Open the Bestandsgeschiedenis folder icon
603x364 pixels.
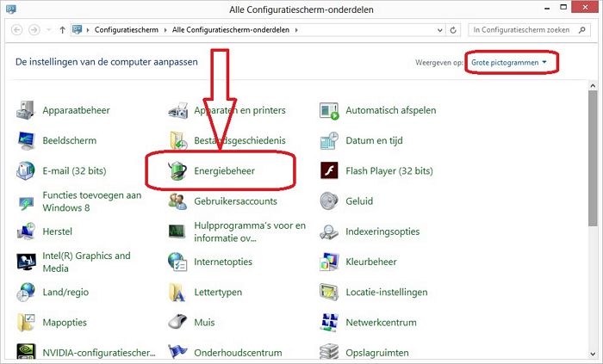coord(177,140)
